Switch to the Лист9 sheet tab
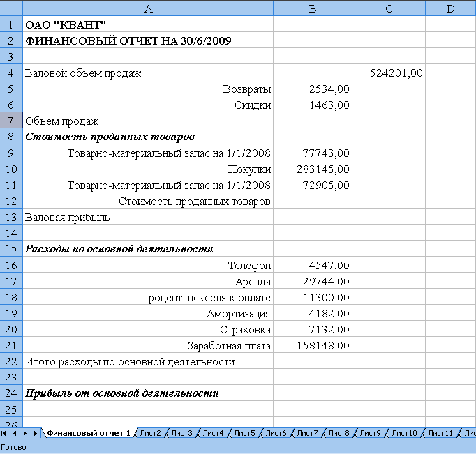 point(370,433)
